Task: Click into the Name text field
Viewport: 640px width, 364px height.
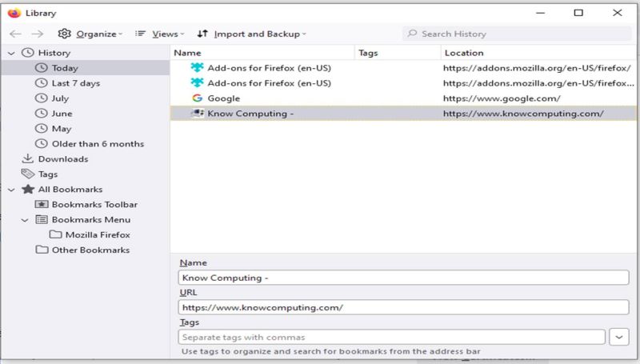Action: coord(403,278)
